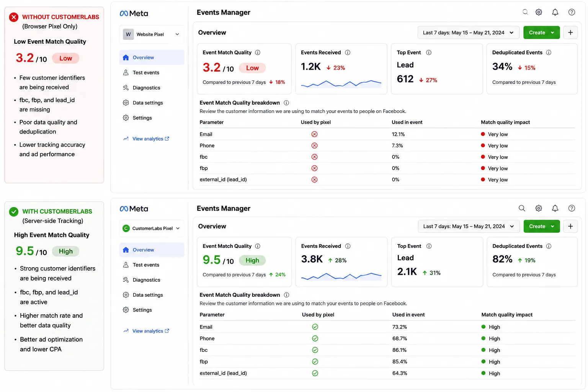
Task: Click info icon beside Deduplicated Events 82% card
Action: click(x=549, y=246)
